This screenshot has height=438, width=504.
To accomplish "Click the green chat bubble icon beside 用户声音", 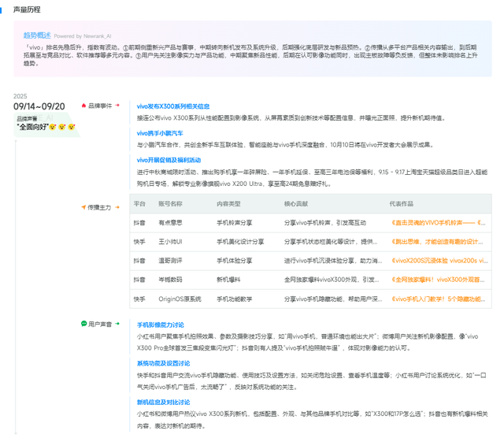I will click(x=84, y=324).
